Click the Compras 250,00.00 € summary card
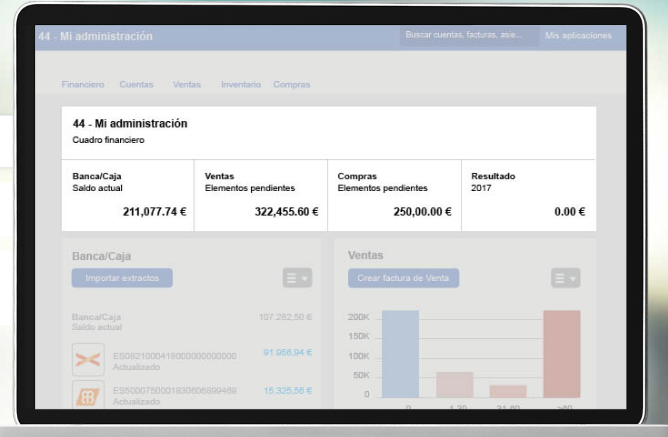 tap(394, 196)
